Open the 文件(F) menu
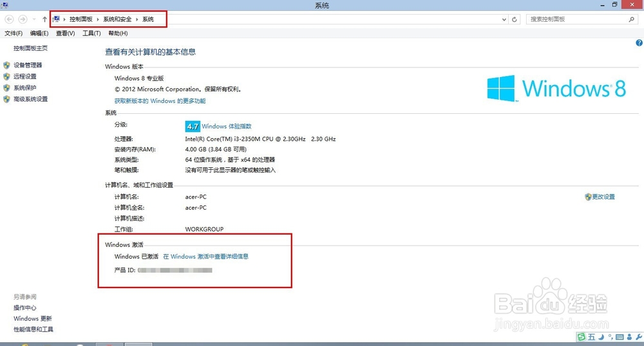This screenshot has height=346, width=644. [x=14, y=33]
